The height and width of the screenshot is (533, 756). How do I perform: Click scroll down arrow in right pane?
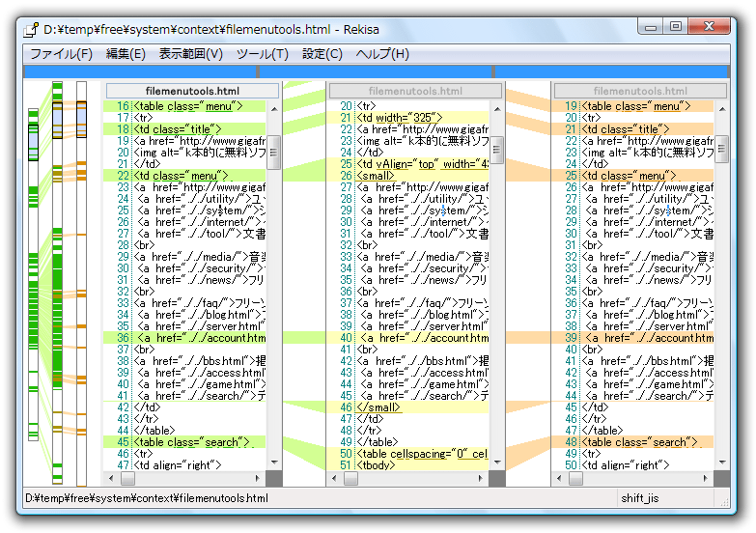click(722, 463)
